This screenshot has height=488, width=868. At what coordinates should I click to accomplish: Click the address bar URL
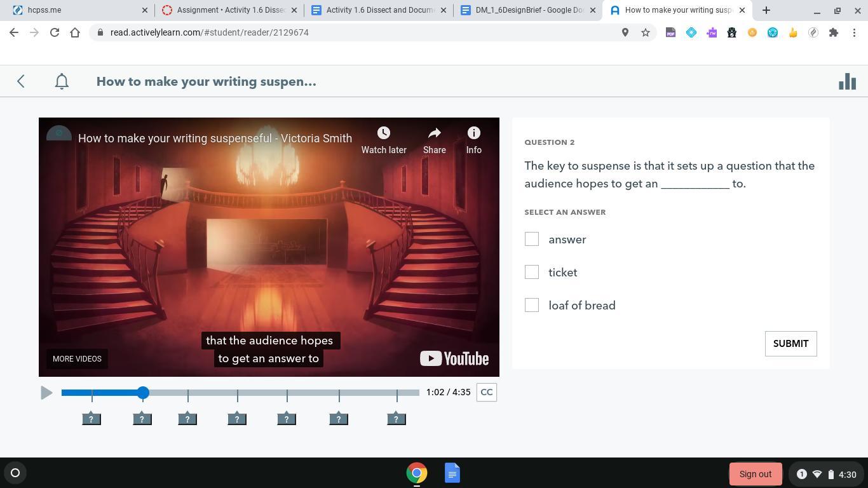tap(210, 32)
